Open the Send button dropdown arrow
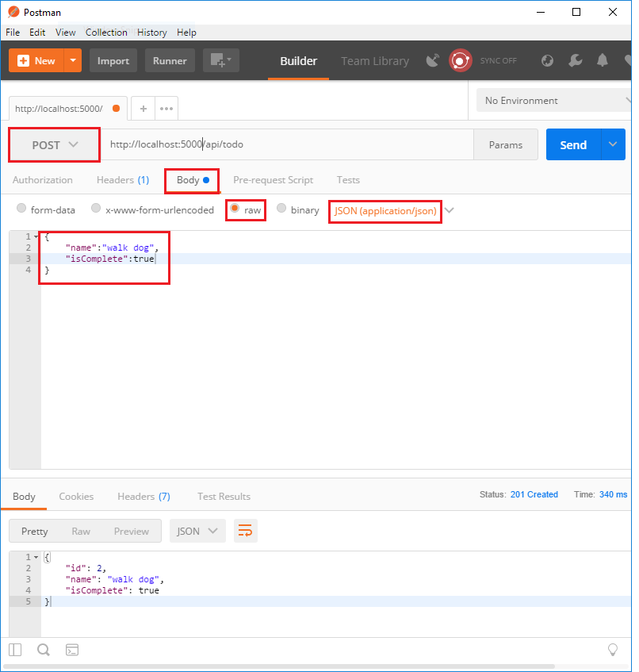The image size is (639, 672). (x=613, y=144)
